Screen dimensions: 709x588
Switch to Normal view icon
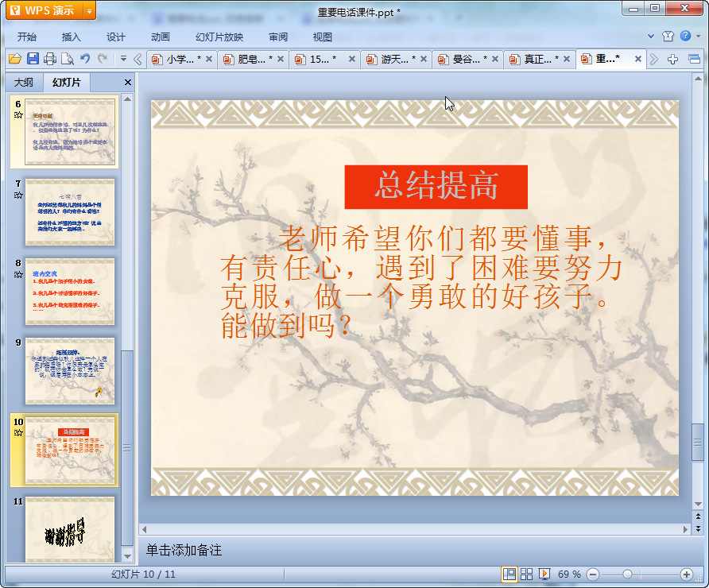(x=509, y=574)
